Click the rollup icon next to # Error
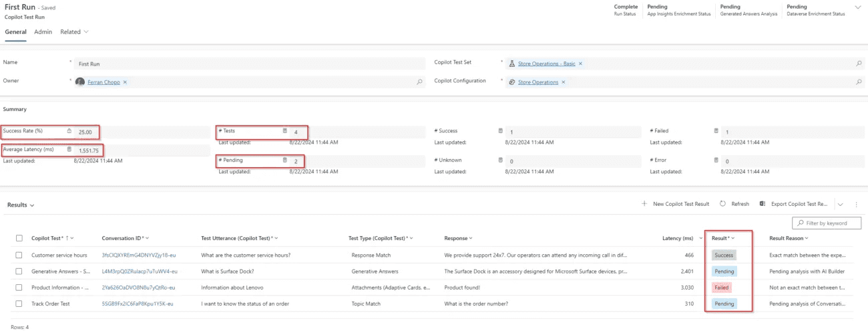 tap(716, 160)
